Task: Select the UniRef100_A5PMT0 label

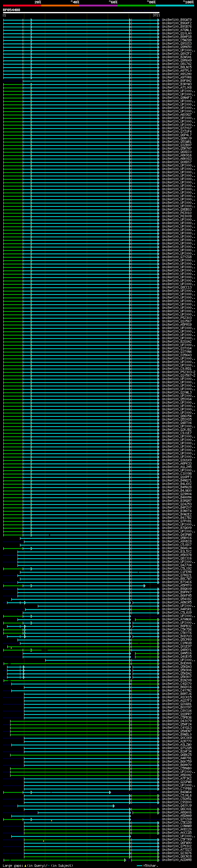Action: tap(177, 586)
